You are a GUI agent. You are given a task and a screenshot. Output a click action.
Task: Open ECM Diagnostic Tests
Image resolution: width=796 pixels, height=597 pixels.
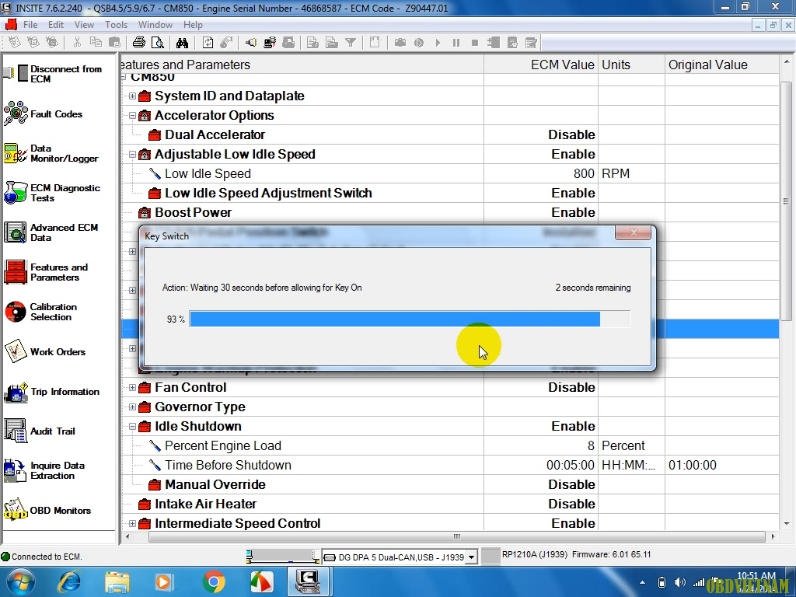tap(52, 193)
